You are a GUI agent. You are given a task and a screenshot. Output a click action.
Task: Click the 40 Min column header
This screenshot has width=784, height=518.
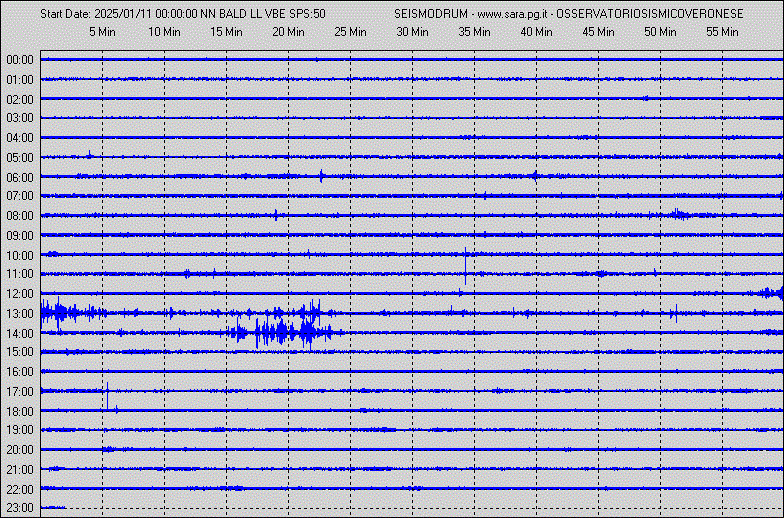[536, 32]
